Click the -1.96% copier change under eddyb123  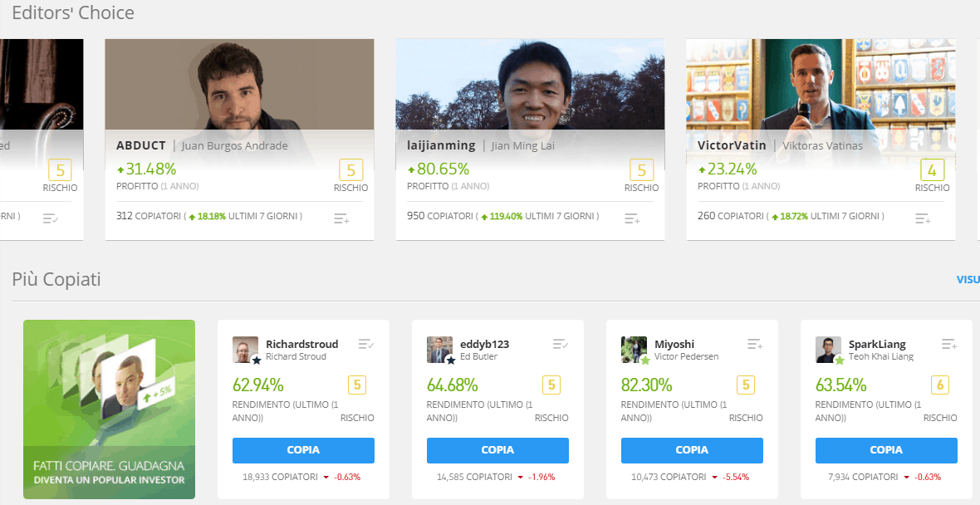(x=541, y=477)
